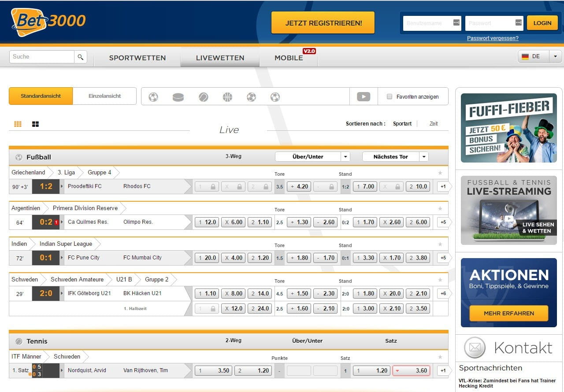Focus the Suche search field
Viewport: 564px width, 392px height.
pyautogui.click(x=41, y=57)
